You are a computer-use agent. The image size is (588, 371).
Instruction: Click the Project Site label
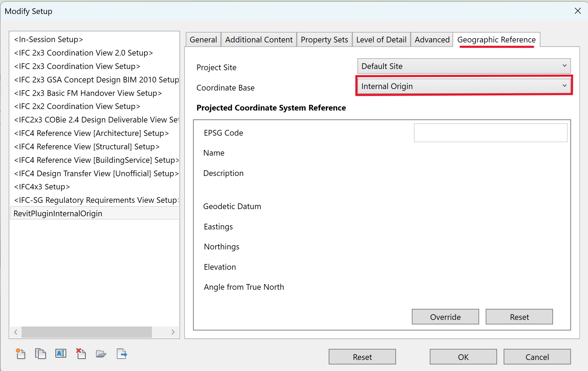[216, 68]
